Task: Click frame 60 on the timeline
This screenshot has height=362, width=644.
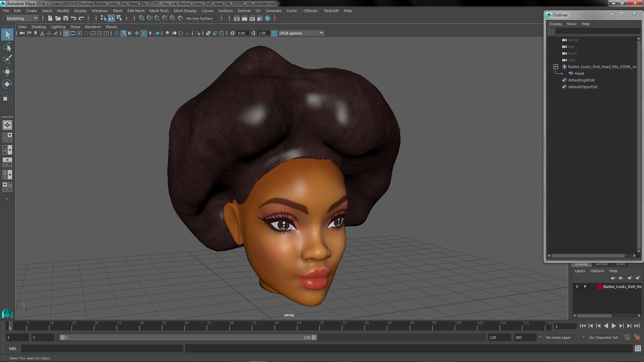Action: click(x=277, y=326)
